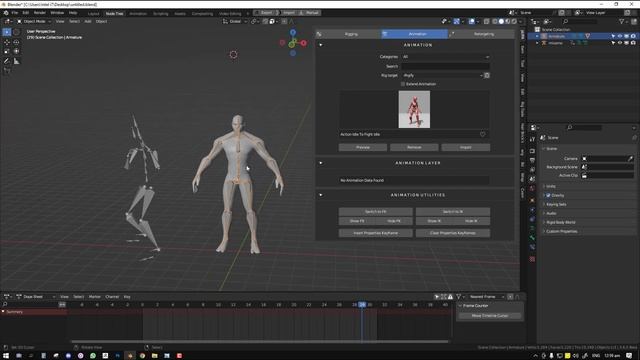Activate the Transform tool
Screen dimensions: 640x360
point(16,51)
